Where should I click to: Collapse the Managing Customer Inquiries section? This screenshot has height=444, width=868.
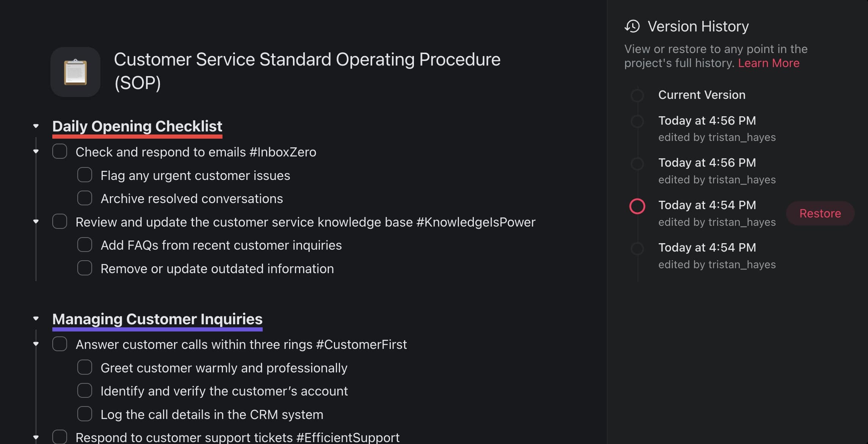tap(36, 319)
